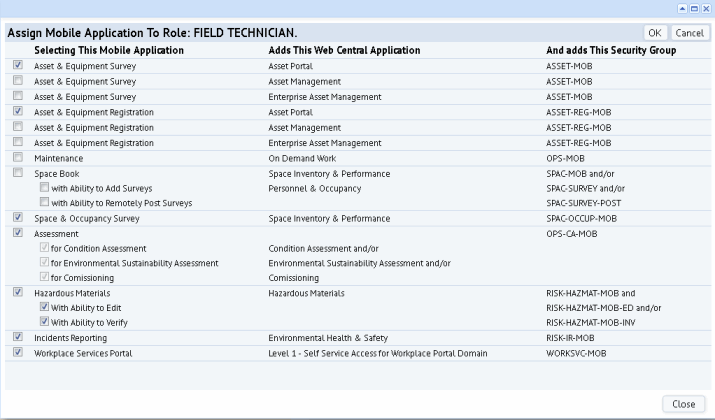This screenshot has width=715, height=420.
Task: Collapse the dialog with the up-arrow icon
Action: (683, 8)
